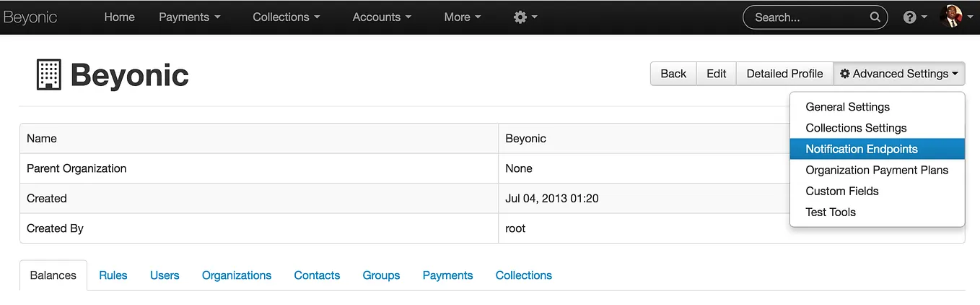Screen dimensions: 980x305
Task: Open the Collections navbar dropdown
Action: click(x=286, y=17)
